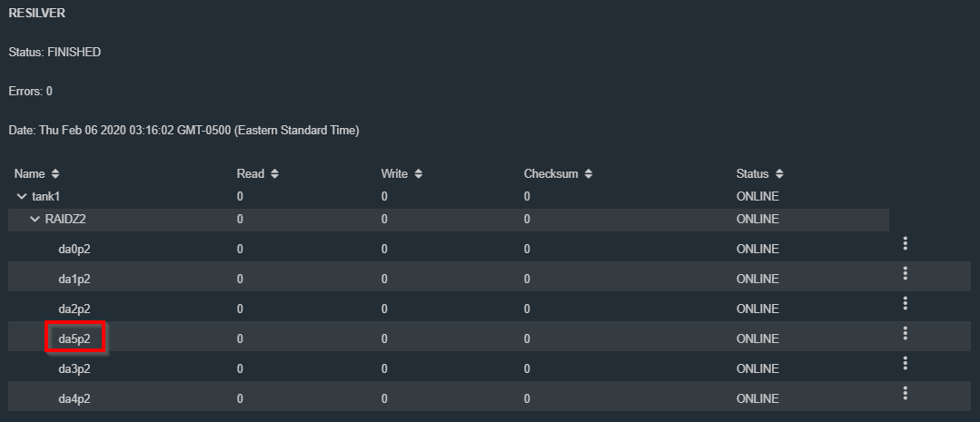Viewport: 980px width, 422px height.
Task: Open the options menu for da3p2
Action: click(905, 363)
